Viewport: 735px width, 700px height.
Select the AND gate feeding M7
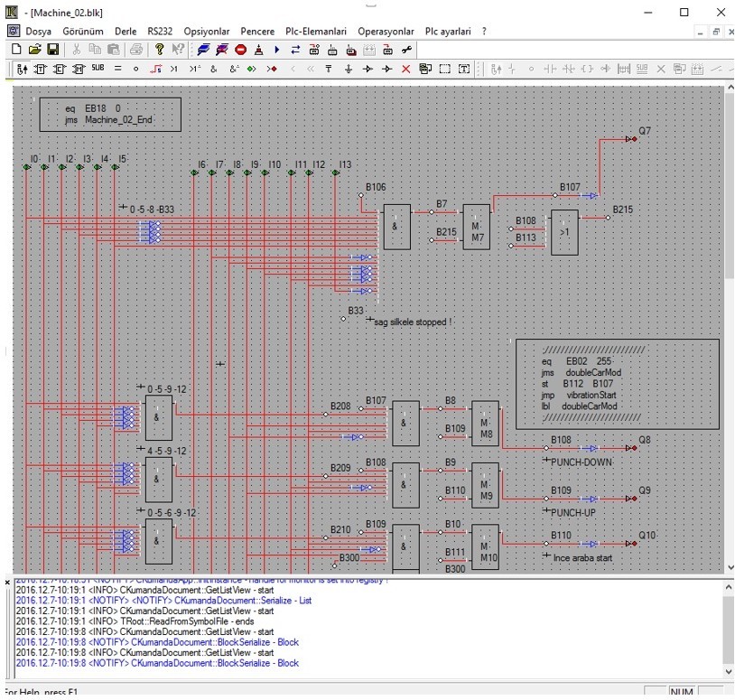pyautogui.click(x=397, y=227)
